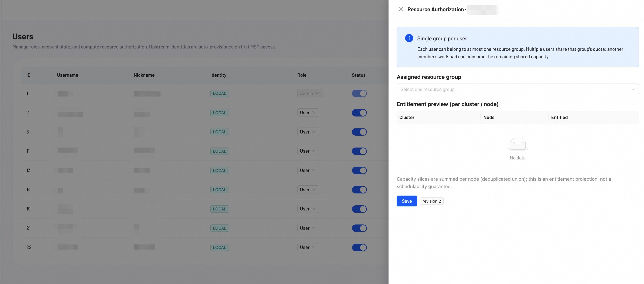Click the Single group per user title
This screenshot has width=644, height=284.
tap(442, 38)
